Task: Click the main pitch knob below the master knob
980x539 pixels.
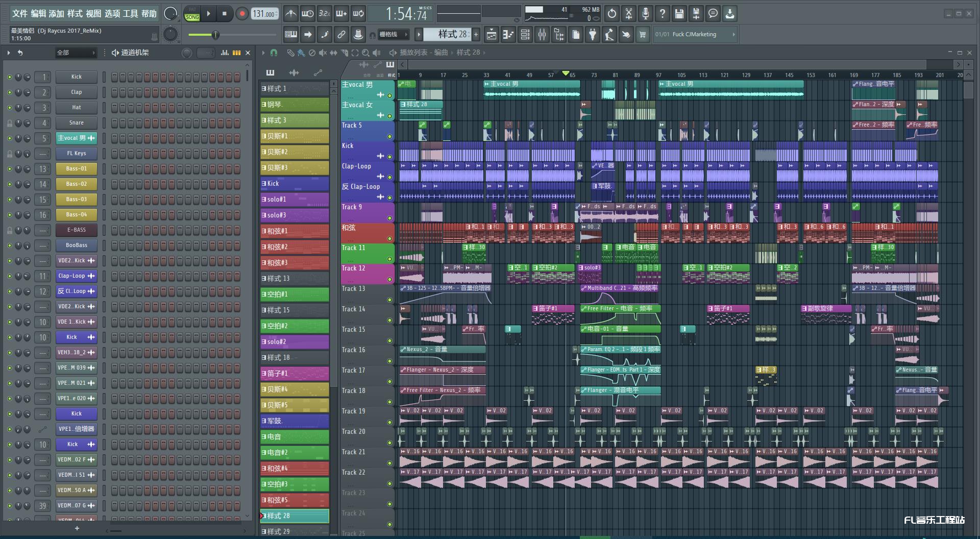Action: pyautogui.click(x=170, y=34)
